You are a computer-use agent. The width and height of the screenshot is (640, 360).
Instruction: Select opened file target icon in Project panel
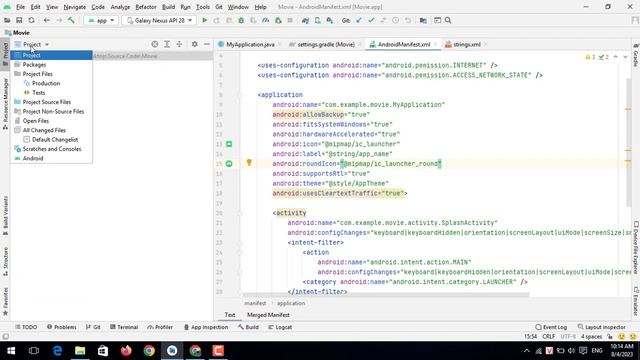155,44
